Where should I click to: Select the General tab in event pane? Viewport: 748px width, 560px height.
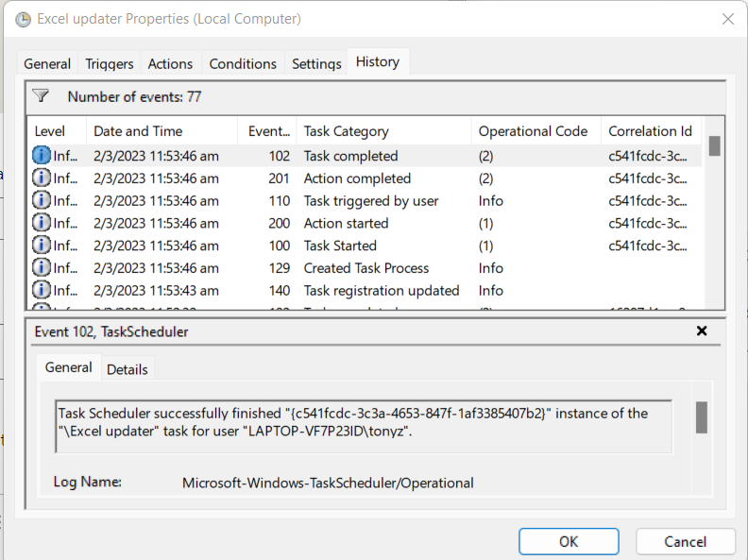pyautogui.click(x=69, y=367)
